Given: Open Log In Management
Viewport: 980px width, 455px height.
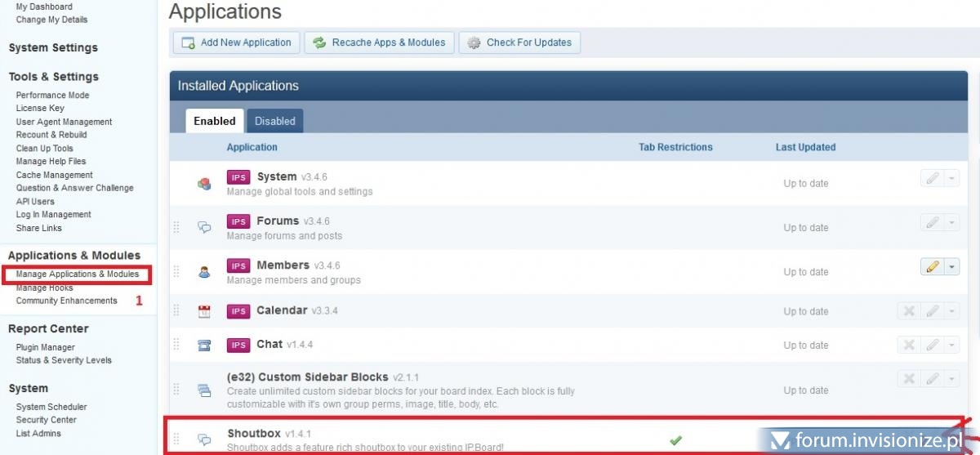Looking at the screenshot, I should 54,214.
